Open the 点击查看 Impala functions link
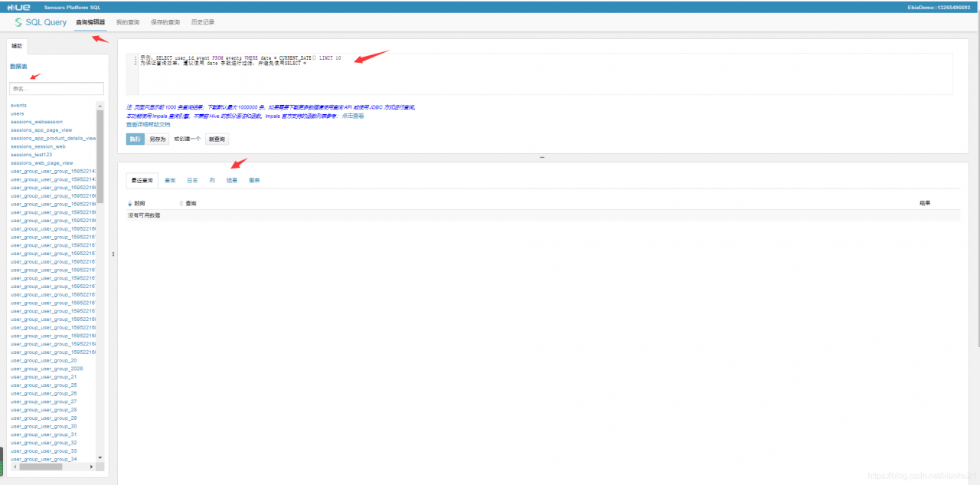 point(353,116)
